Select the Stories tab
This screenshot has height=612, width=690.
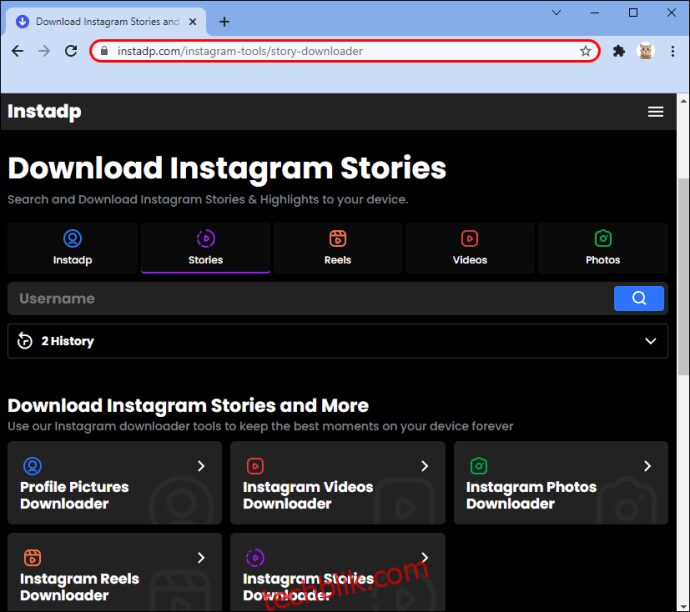(x=206, y=248)
